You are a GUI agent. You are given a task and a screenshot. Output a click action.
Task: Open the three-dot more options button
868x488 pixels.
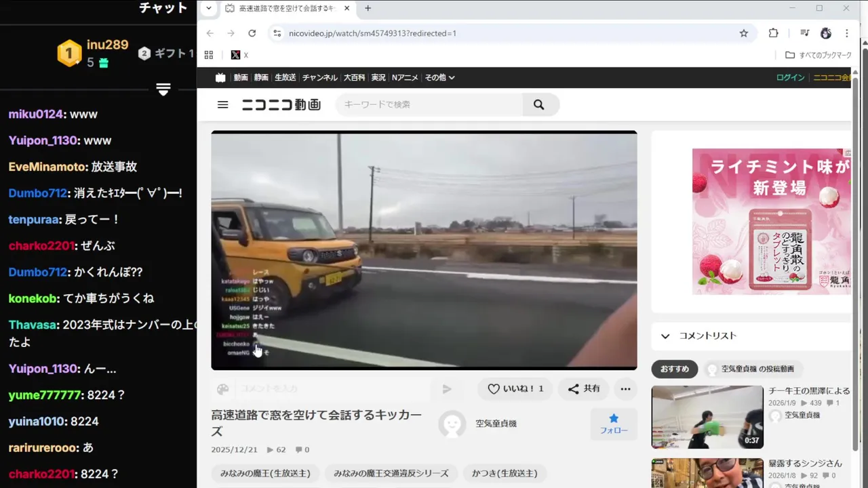pos(625,388)
